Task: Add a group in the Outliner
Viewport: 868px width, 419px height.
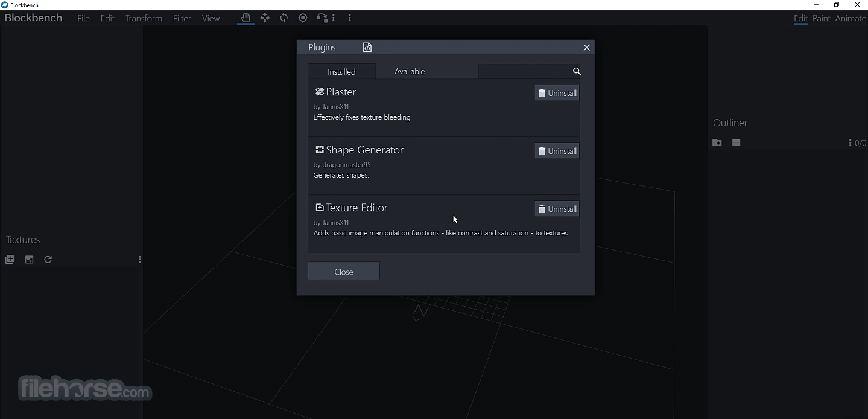Action: (717, 142)
